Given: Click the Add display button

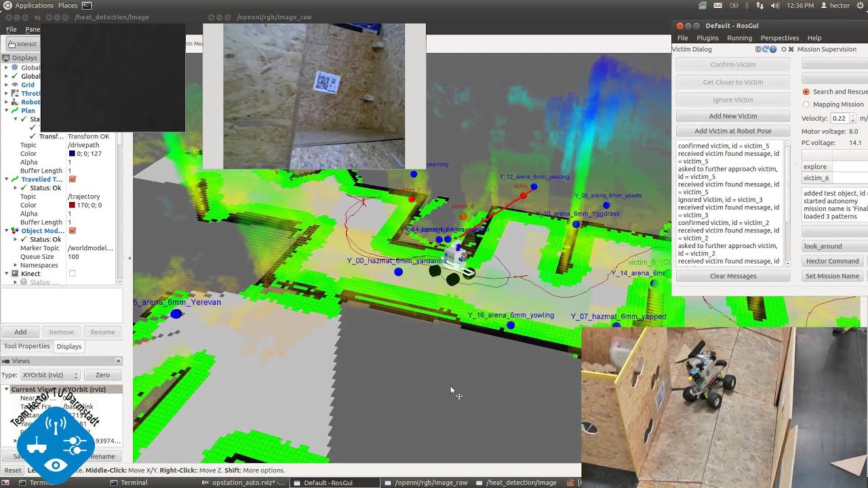Looking at the screenshot, I should 21,332.
